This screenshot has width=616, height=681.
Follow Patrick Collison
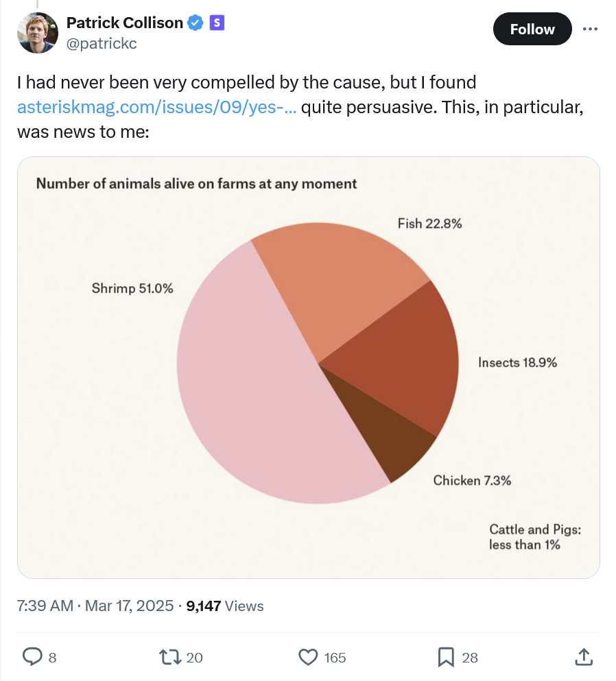pyautogui.click(x=532, y=29)
